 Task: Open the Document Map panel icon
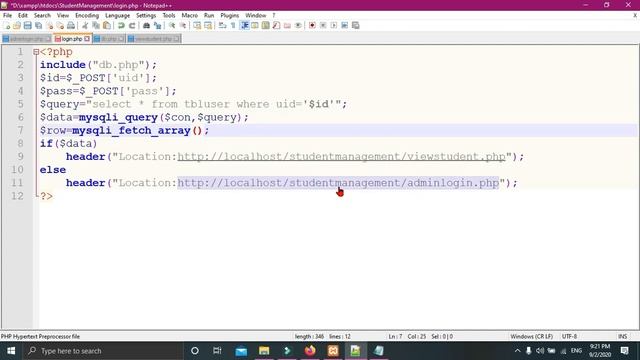point(266,26)
